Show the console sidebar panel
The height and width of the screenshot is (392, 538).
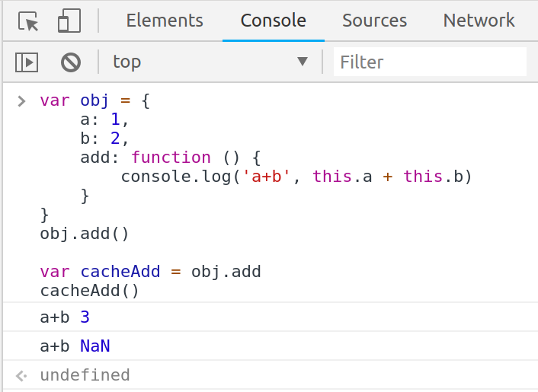pyautogui.click(x=27, y=62)
